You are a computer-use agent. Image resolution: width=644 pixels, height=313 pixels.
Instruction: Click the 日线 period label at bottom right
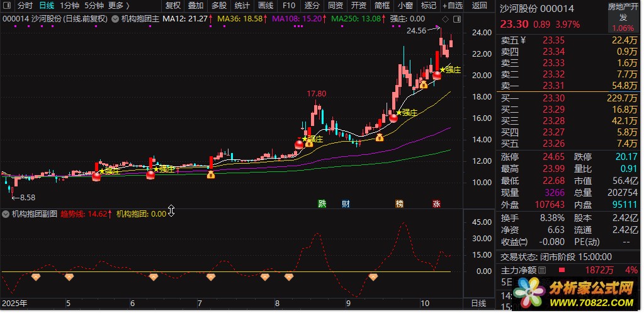478,304
